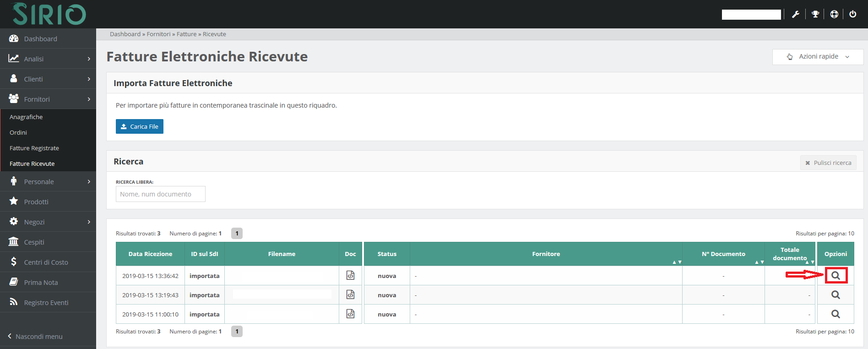Sort table by Fornitore column arrows
Image resolution: width=868 pixels, height=349 pixels.
click(x=677, y=262)
